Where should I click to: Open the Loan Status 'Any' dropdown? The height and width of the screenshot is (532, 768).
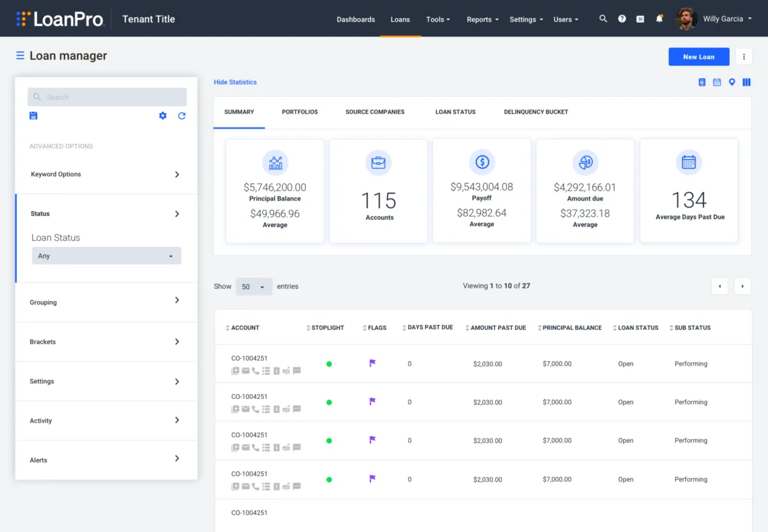pyautogui.click(x=106, y=256)
